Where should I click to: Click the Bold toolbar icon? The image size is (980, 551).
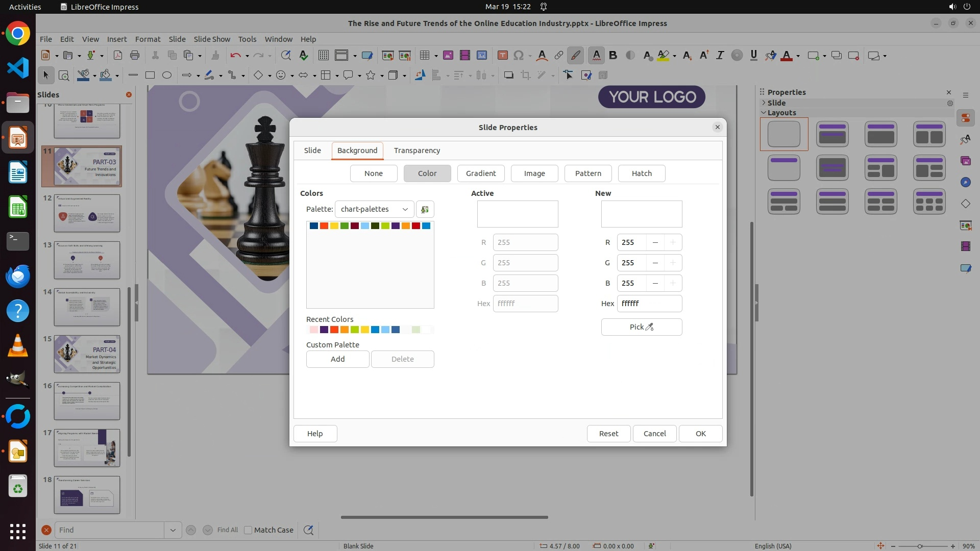click(x=613, y=56)
